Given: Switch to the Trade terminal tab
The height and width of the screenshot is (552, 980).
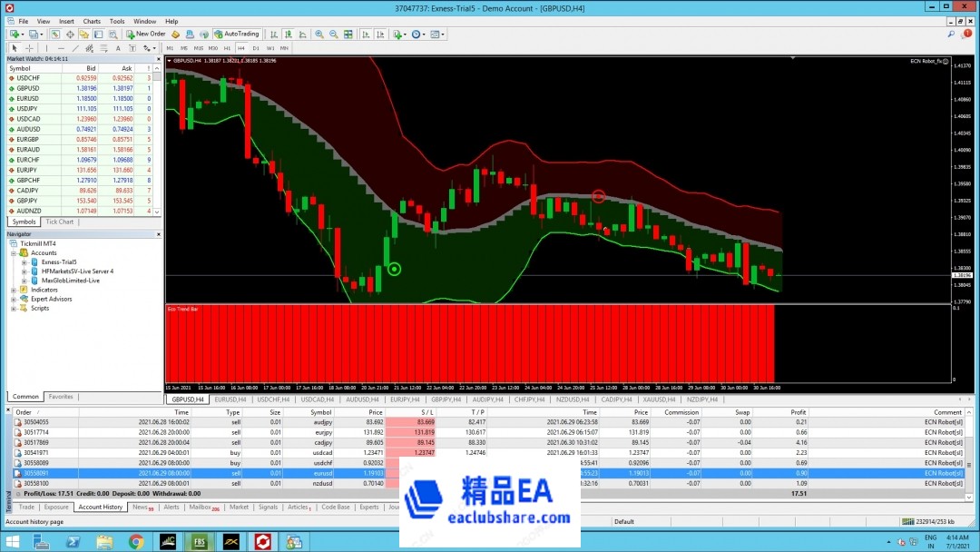Looking at the screenshot, I should tap(26, 507).
